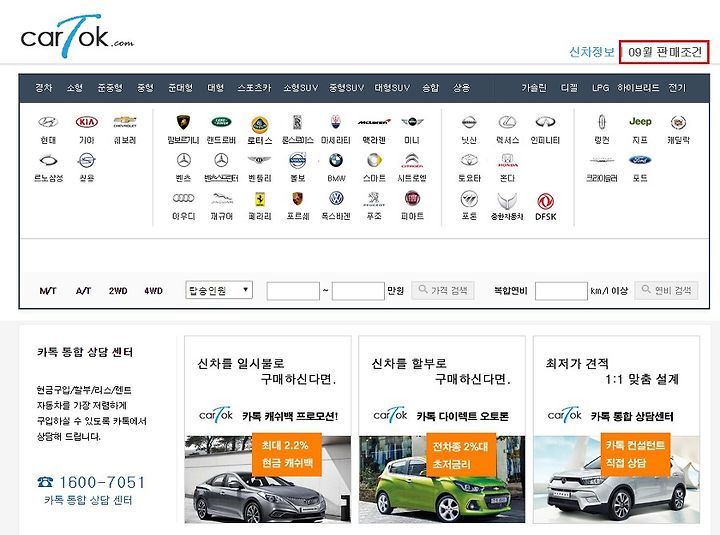Choose the Porsche (포르쉐) crest logo
720x535 pixels.
click(298, 198)
